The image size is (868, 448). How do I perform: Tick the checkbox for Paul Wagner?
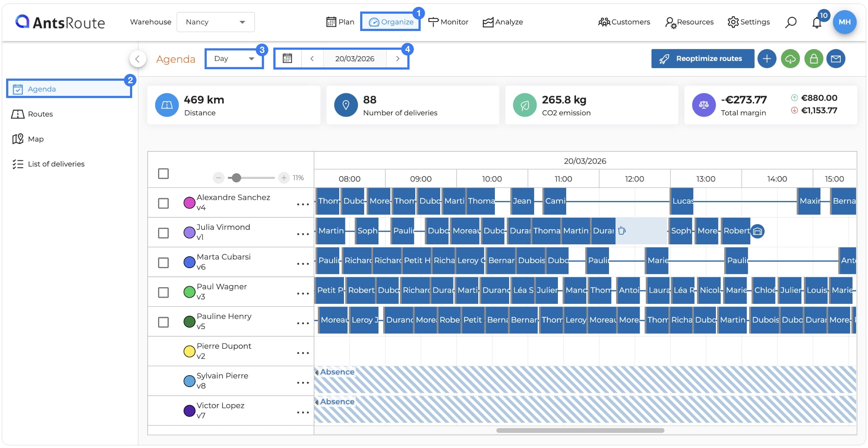click(x=163, y=292)
